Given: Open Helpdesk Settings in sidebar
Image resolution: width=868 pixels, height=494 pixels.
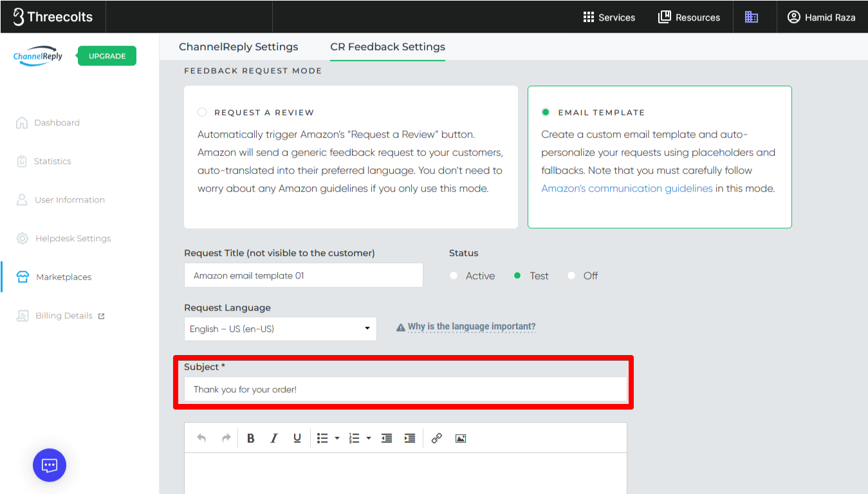Looking at the screenshot, I should pos(64,239).
